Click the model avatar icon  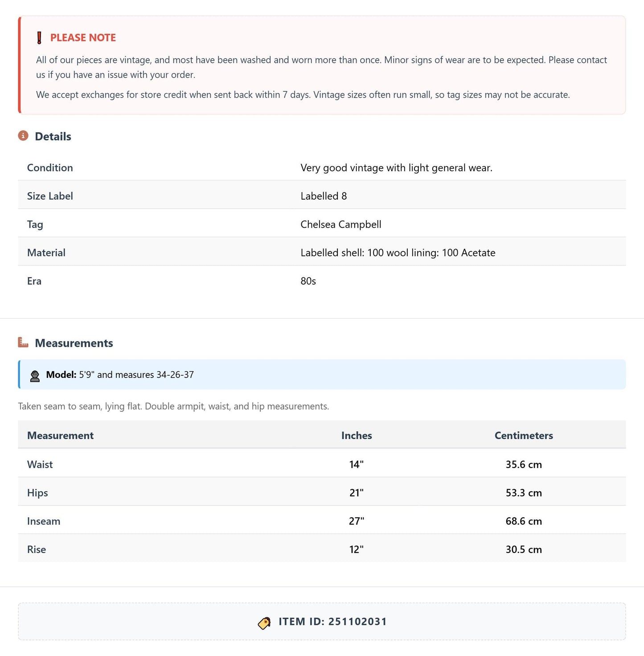[x=35, y=375]
